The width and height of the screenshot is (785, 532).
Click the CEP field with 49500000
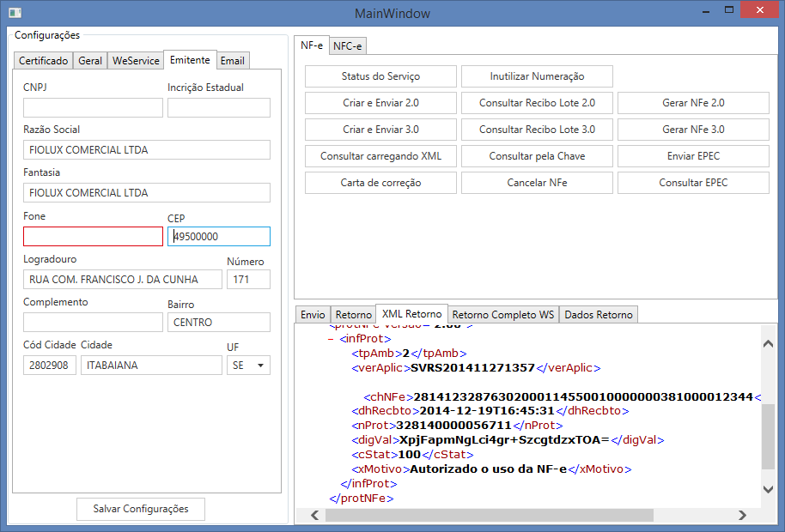[219, 237]
